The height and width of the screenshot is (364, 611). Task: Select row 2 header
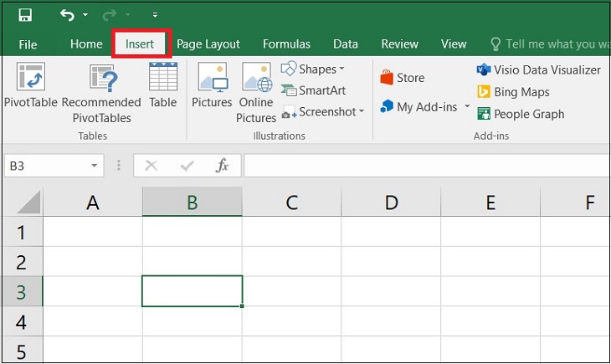pyautogui.click(x=22, y=262)
